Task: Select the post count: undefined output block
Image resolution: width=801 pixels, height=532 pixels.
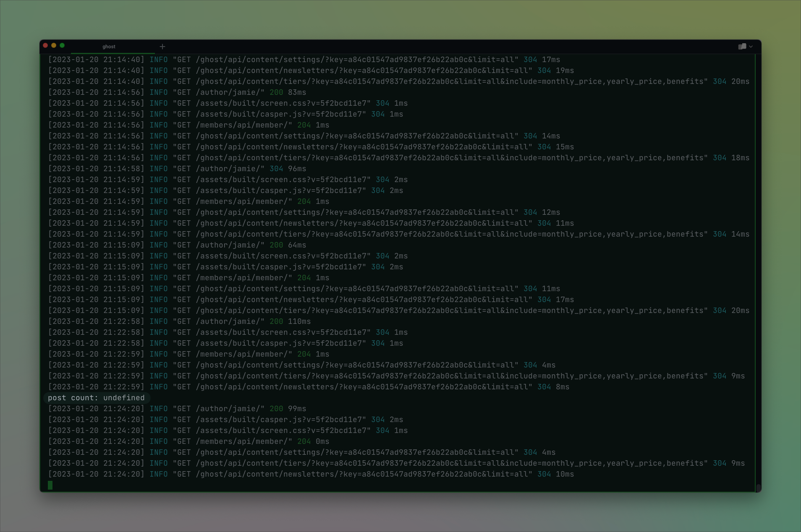Action: pyautogui.click(x=96, y=398)
